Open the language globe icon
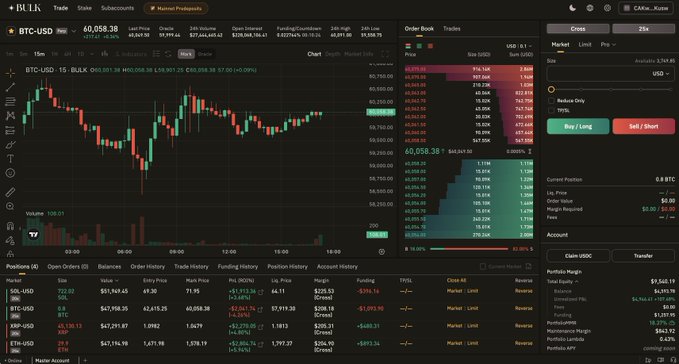 coord(590,8)
